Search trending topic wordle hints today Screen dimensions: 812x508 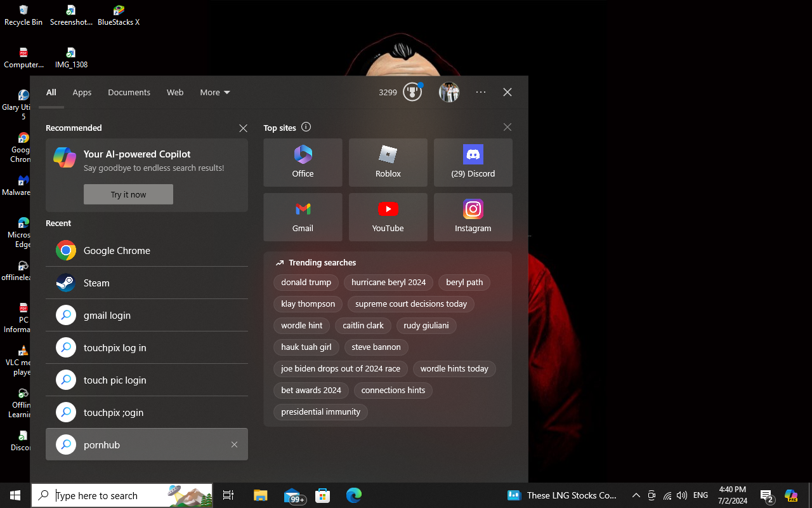click(454, 369)
